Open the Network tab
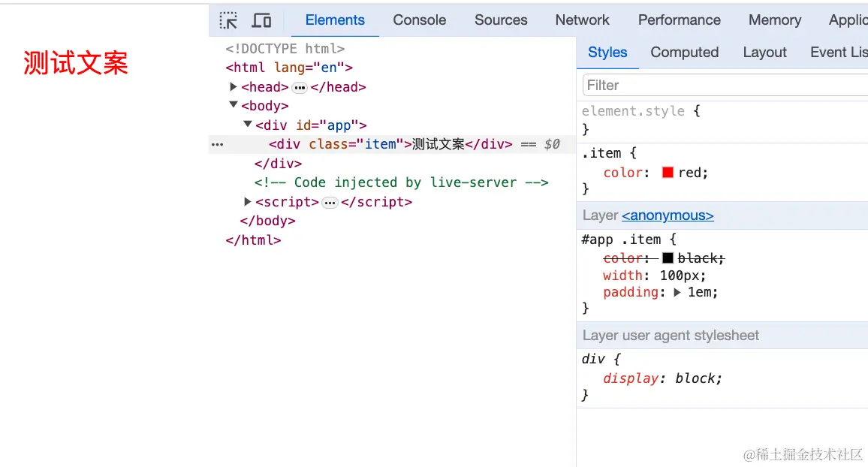This screenshot has width=868, height=467. click(x=583, y=20)
